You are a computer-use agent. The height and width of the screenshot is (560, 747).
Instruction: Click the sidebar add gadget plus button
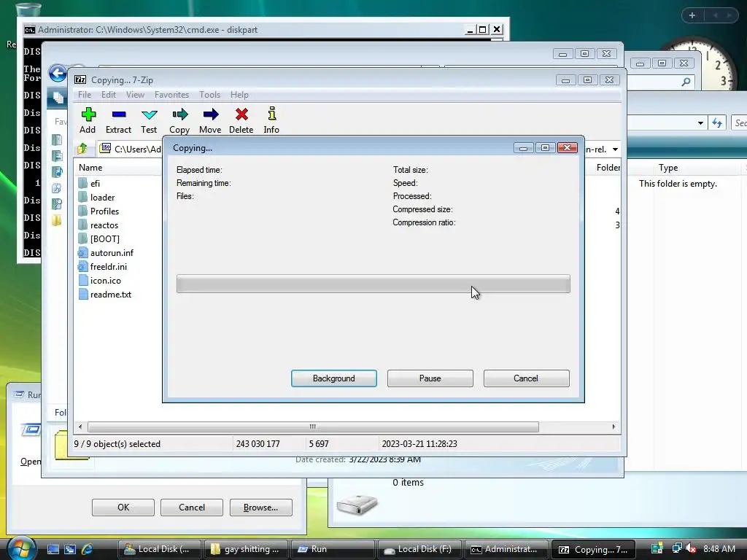[x=692, y=15]
